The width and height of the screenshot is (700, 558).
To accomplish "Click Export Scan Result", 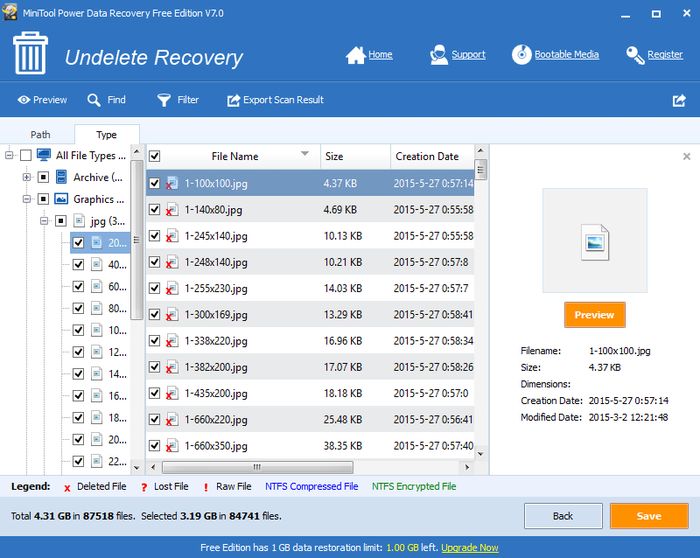I will (x=275, y=100).
